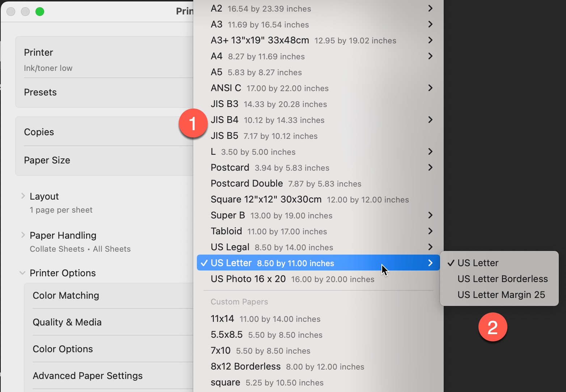Open the Quality & Media settings row
This screenshot has width=566, height=392.
(x=67, y=322)
